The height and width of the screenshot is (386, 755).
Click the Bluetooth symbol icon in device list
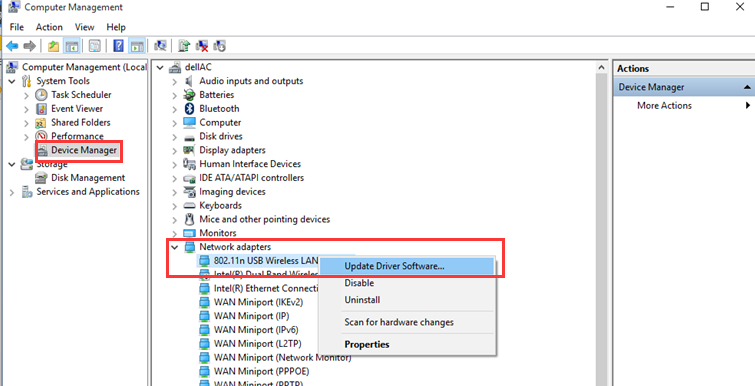[189, 109]
